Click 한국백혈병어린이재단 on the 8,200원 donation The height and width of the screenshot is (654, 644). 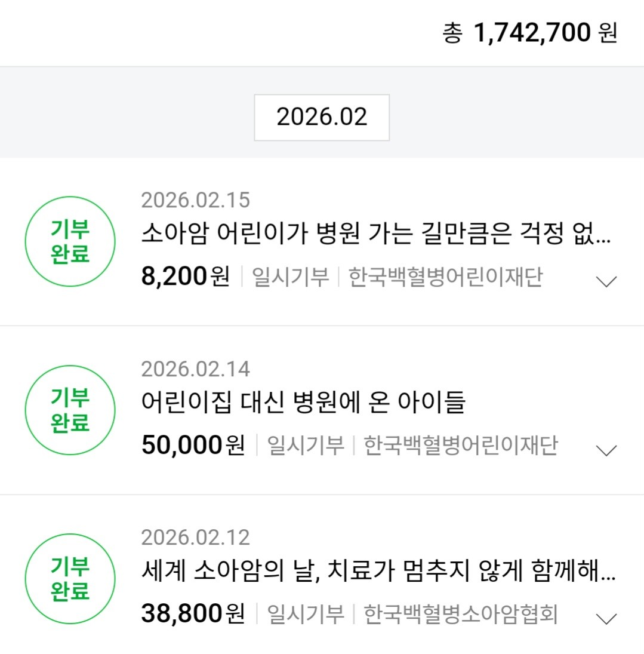pos(445,277)
